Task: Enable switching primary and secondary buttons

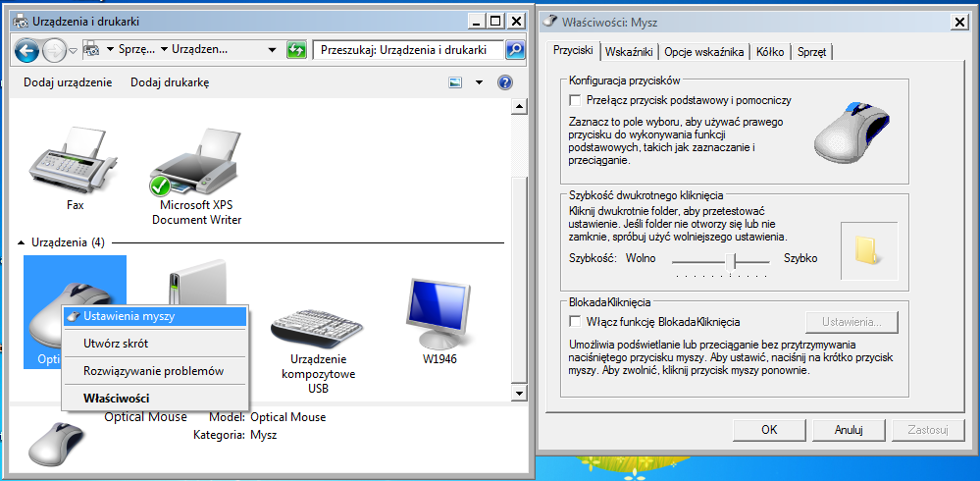Action: (576, 100)
